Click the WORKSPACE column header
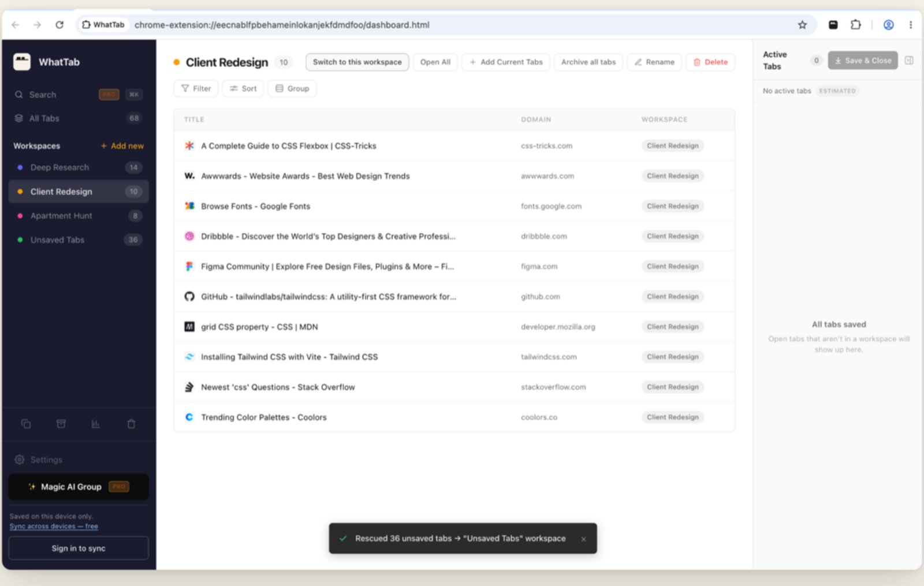Viewport: 924px width, 586px height. 664,120
